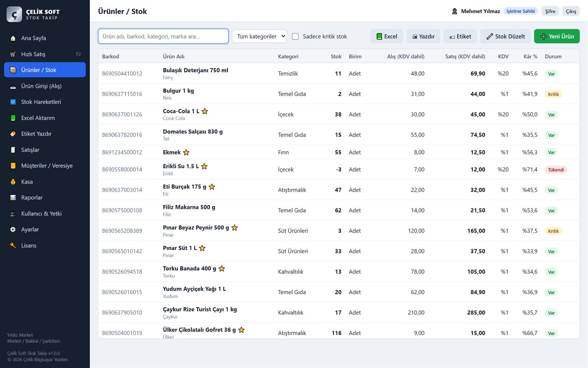Click Kritik badge on Pınar Beyaz Peynir row
588x368 pixels.
553,231
